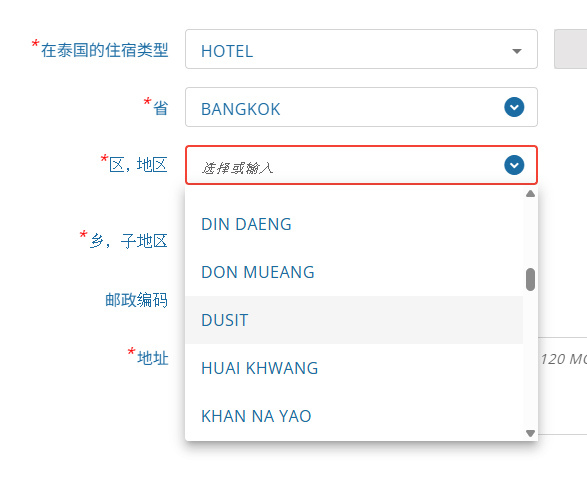Expand the BANGKOK province combo box

[361, 107]
